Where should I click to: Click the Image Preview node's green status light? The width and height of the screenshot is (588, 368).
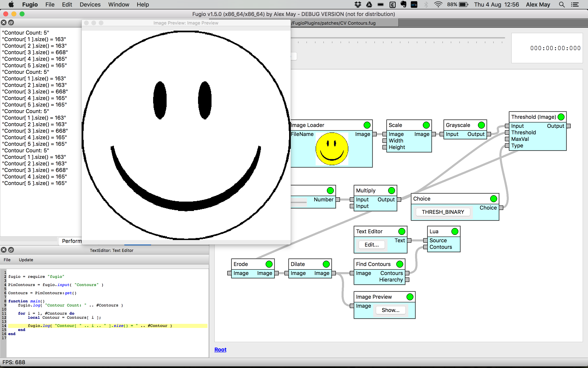coord(410,297)
